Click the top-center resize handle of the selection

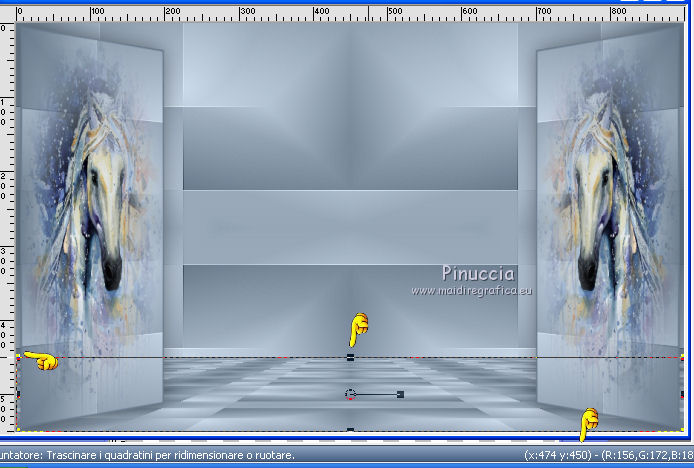tap(350, 357)
